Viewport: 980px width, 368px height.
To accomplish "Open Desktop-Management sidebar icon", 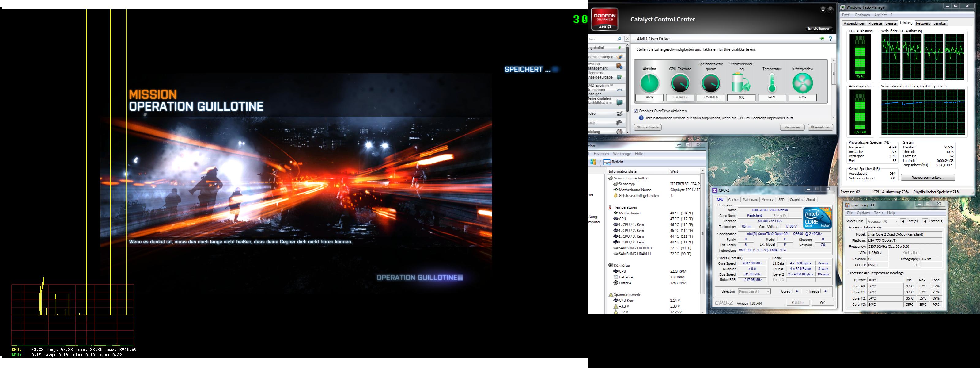I will tap(619, 66).
